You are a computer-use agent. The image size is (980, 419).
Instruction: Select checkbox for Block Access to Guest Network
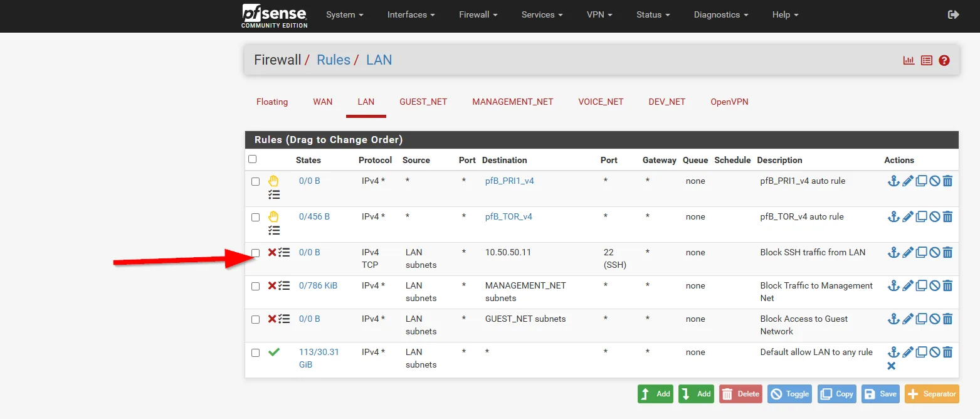tap(255, 319)
